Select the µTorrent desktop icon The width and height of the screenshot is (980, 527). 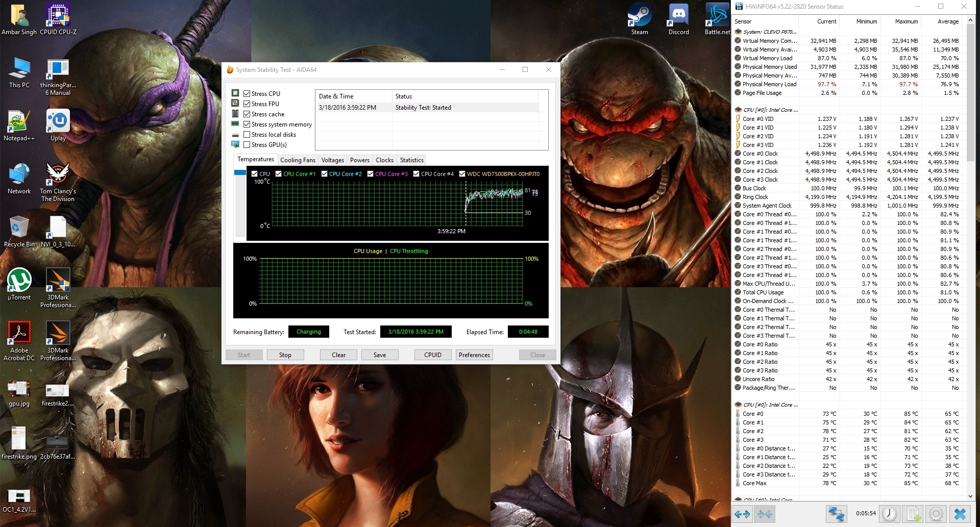19,285
